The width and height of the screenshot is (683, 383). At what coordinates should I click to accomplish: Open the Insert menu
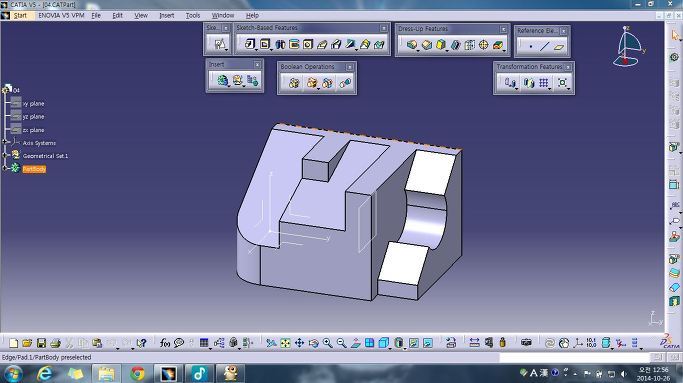(166, 15)
